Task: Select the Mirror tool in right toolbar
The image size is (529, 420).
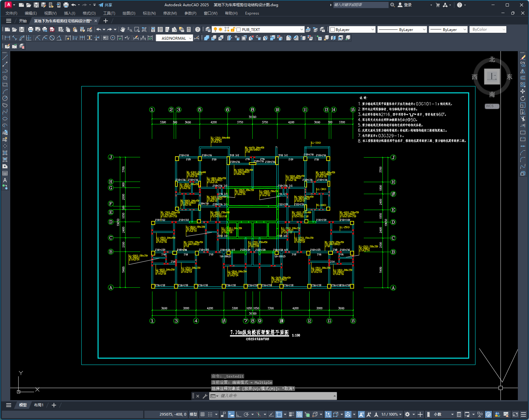Action: pos(523,71)
